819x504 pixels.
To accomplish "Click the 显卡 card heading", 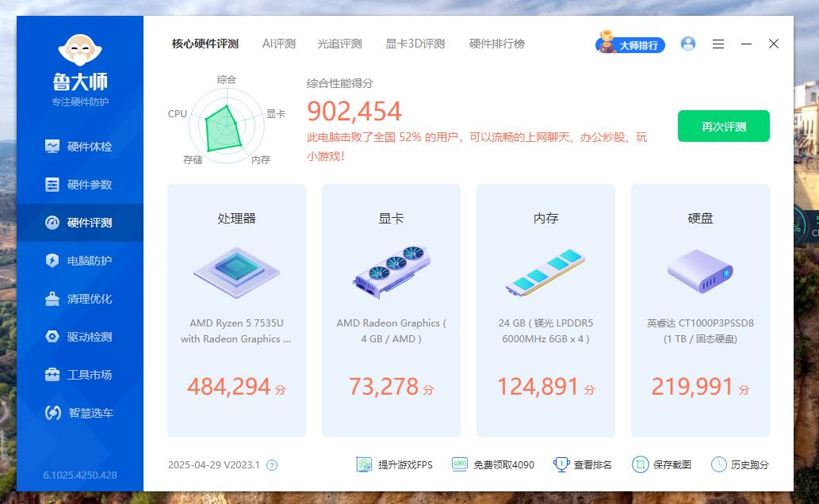I will pos(391,218).
